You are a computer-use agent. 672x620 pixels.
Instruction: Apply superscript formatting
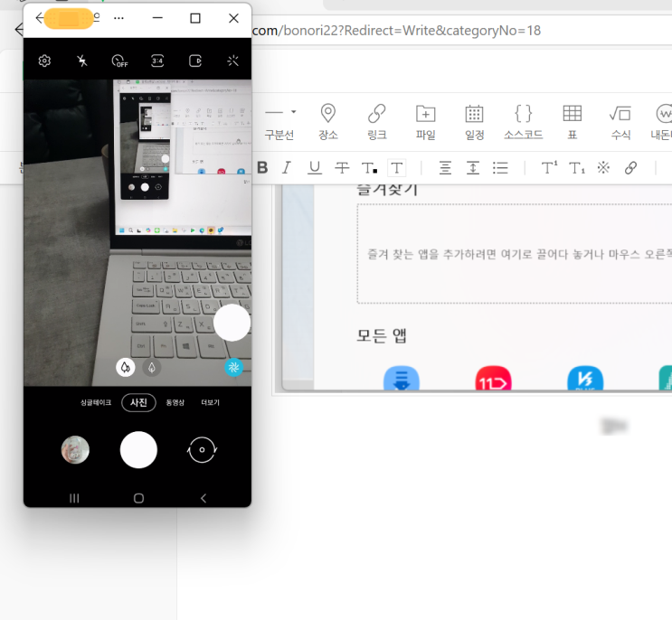pyautogui.click(x=549, y=167)
